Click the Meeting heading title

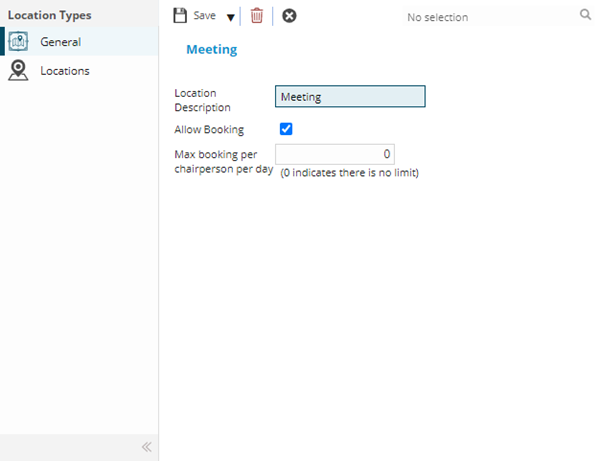[211, 49]
